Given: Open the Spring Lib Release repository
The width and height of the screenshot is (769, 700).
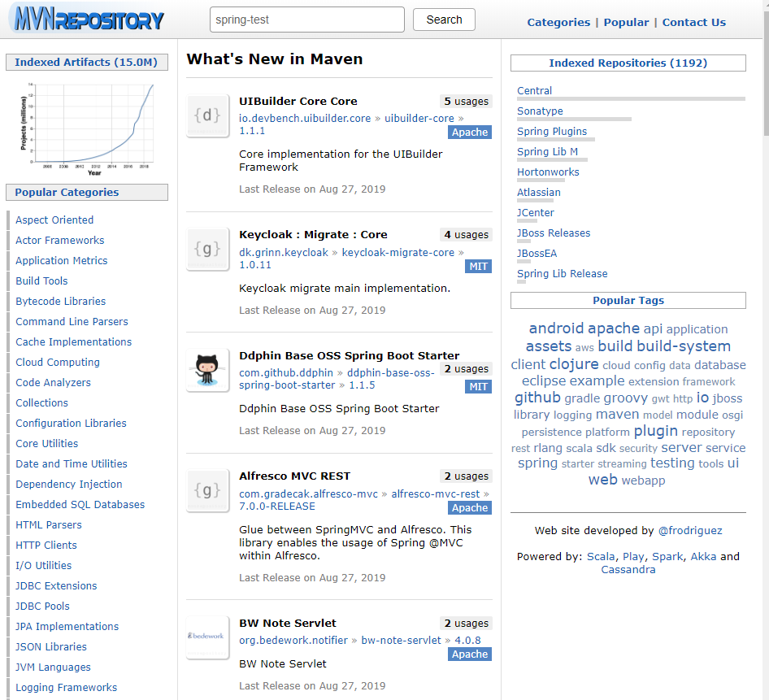Looking at the screenshot, I should pos(562,274).
